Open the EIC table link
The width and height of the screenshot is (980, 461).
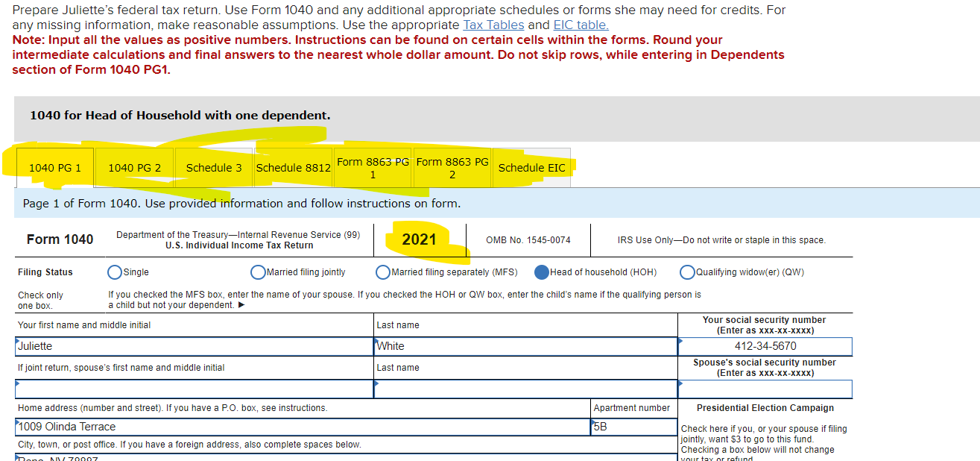point(580,25)
